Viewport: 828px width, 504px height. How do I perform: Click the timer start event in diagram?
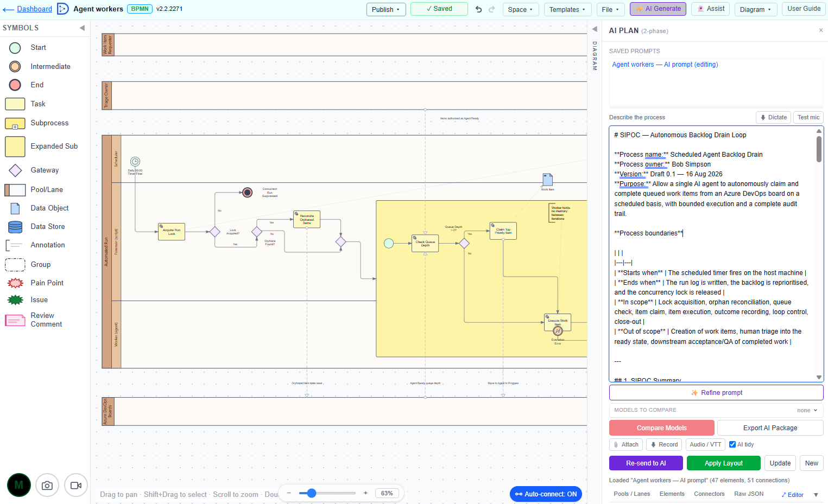pos(135,161)
